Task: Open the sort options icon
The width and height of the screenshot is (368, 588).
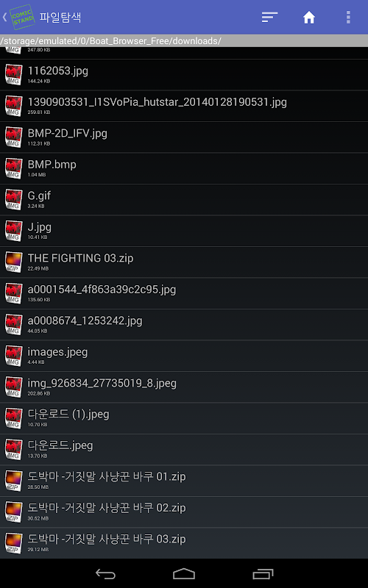Action: (x=269, y=17)
